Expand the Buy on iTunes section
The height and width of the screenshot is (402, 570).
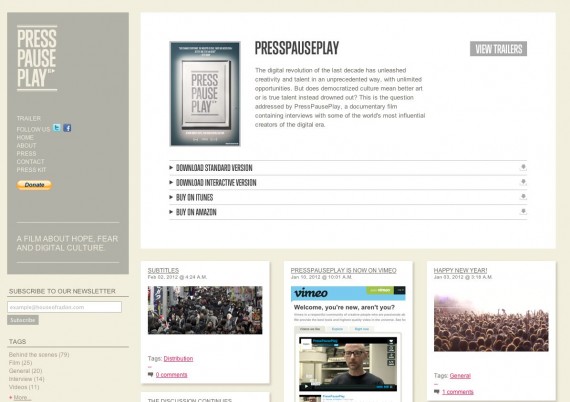tap(348, 197)
